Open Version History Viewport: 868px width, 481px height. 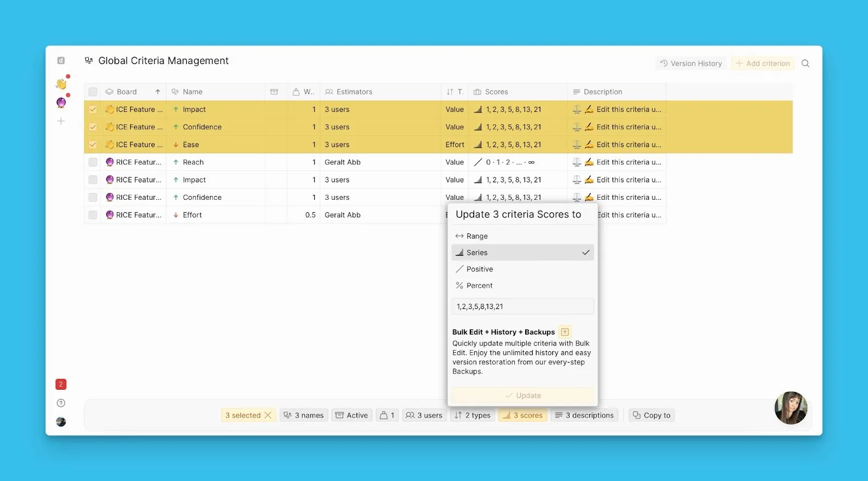point(691,64)
